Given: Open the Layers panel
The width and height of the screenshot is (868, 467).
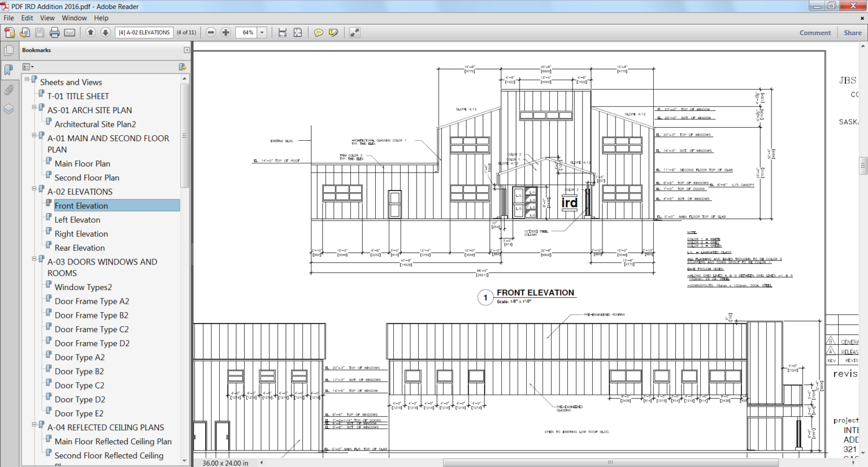Looking at the screenshot, I should (9, 109).
